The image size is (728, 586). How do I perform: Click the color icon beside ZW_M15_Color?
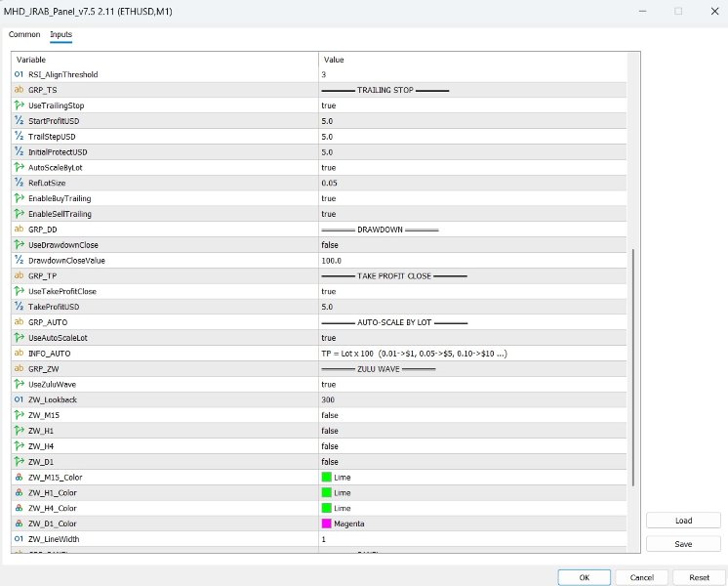(x=19, y=478)
